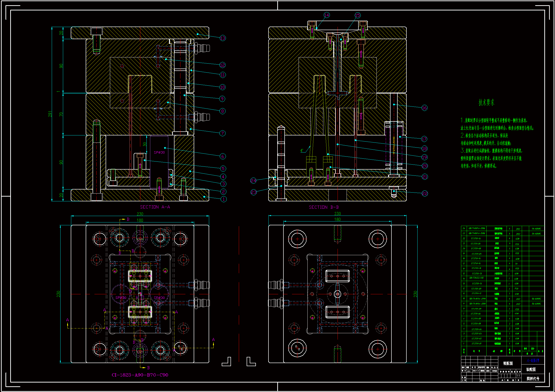Screen dimensions: 555x392
Task: Select the 291 overall height dimension
Action: click(x=50, y=114)
